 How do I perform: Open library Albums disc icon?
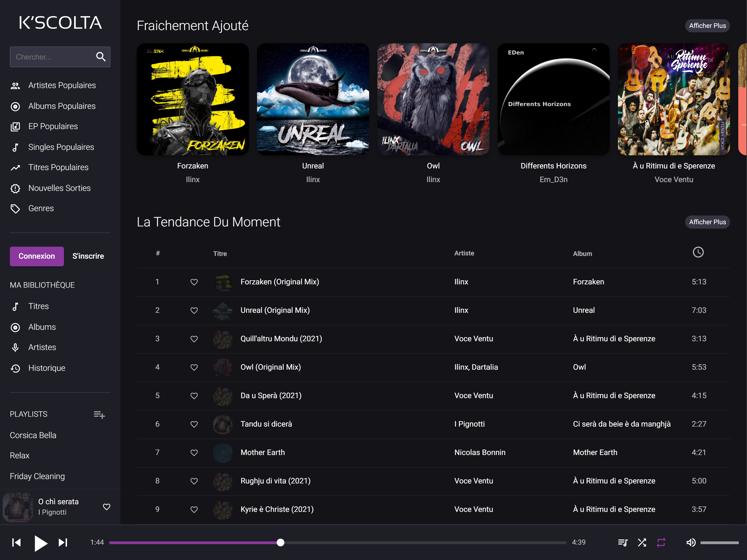[15, 327]
